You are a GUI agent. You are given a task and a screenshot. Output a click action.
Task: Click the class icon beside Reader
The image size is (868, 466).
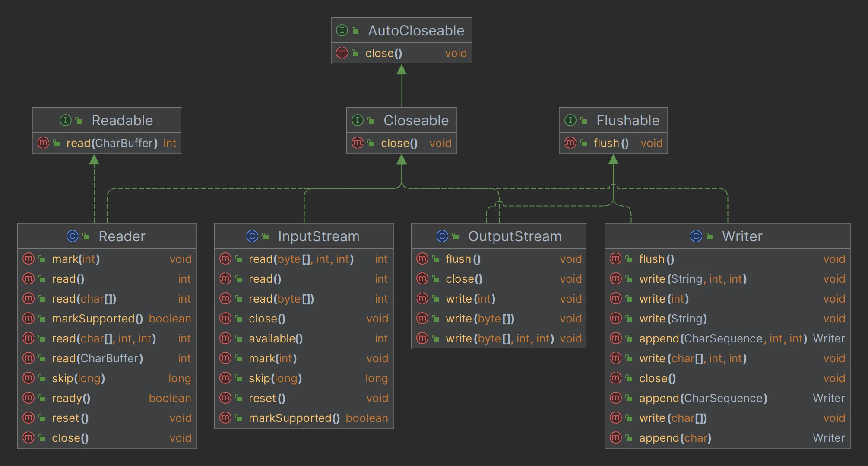(x=73, y=236)
